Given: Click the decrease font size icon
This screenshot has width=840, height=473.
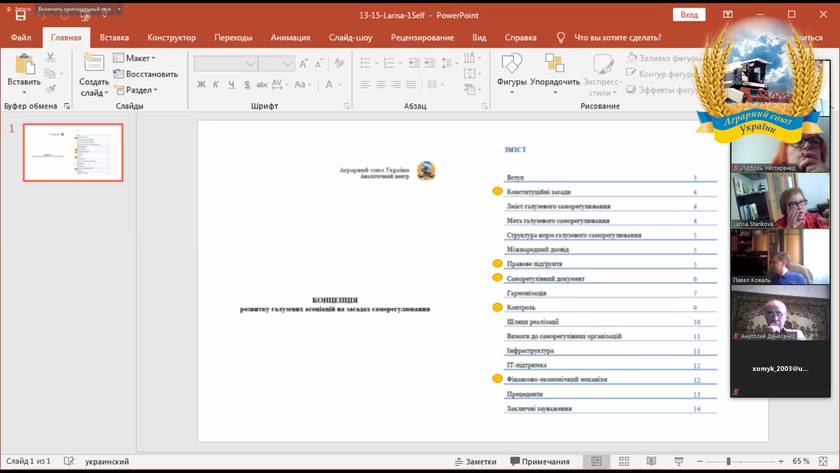Looking at the screenshot, I should 319,64.
